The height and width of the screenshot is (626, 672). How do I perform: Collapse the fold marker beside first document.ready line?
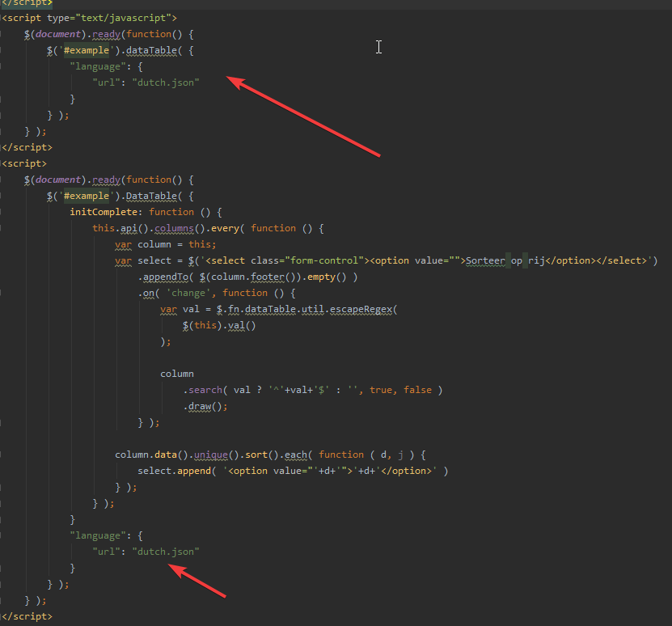pos(2,34)
